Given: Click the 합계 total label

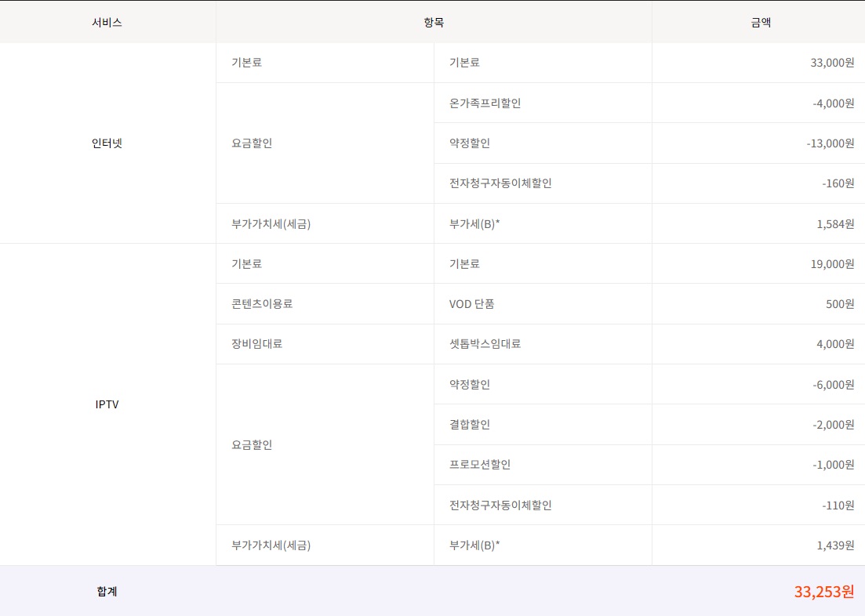Looking at the screenshot, I should 107,592.
